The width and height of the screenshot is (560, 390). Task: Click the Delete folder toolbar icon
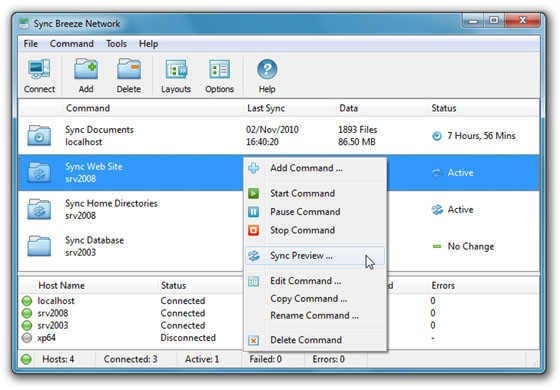pyautogui.click(x=129, y=69)
